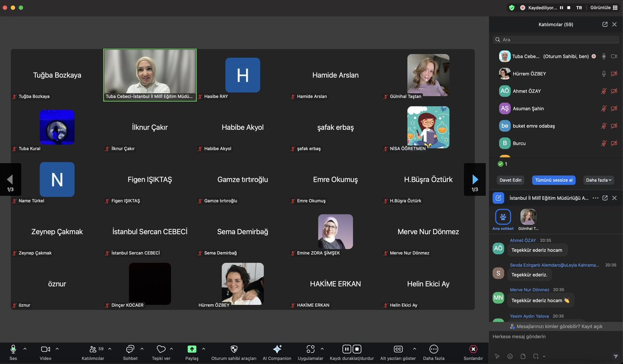The width and height of the screenshot is (623, 364).
Task: Expand the caret next to Sohbet
Action: pyautogui.click(x=142, y=349)
